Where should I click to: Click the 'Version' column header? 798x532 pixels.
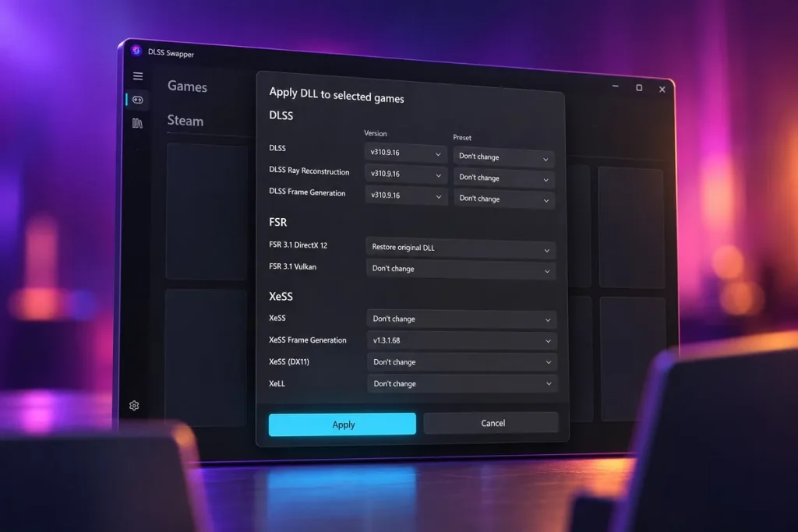pyautogui.click(x=375, y=133)
